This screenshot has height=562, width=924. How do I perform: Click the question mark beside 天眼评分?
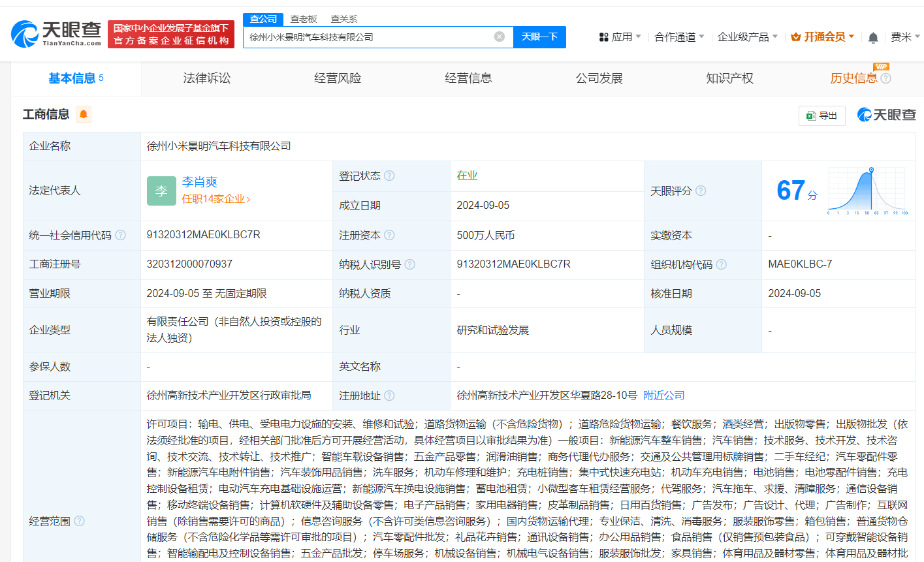click(701, 191)
